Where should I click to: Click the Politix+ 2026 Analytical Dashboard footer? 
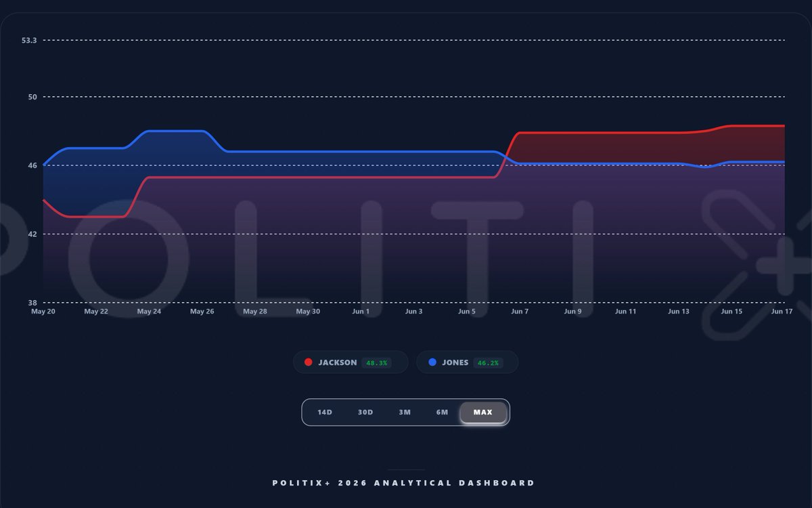[x=404, y=483]
